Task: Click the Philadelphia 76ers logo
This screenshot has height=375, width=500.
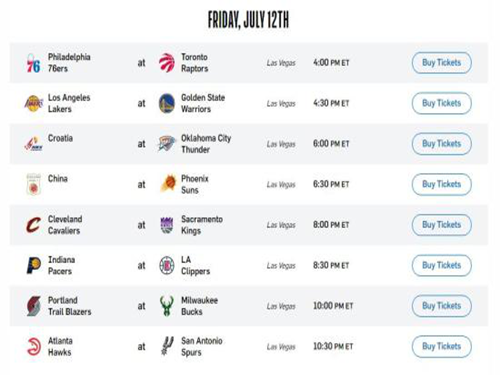Action: click(33, 63)
